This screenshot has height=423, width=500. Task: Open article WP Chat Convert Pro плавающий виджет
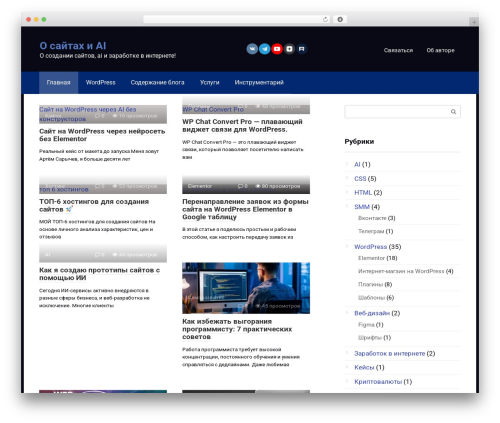pyautogui.click(x=242, y=125)
